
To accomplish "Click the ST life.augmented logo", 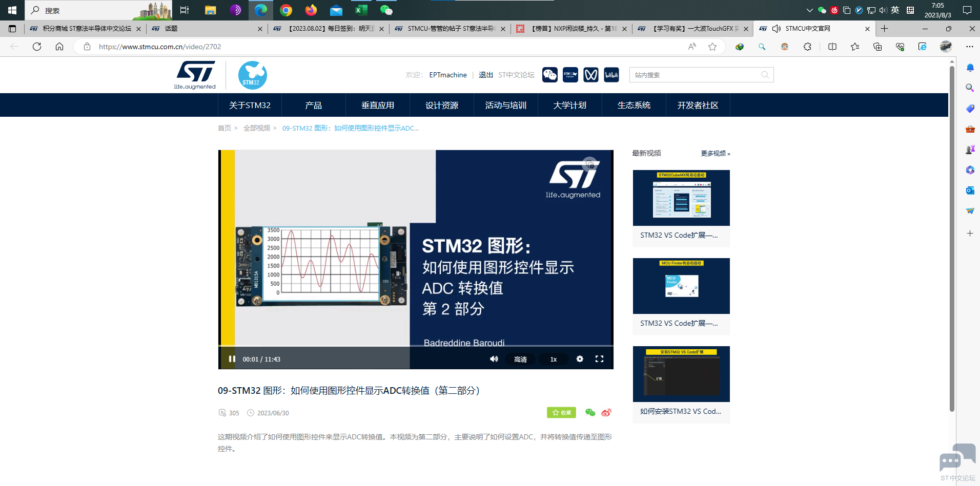I will (x=195, y=75).
